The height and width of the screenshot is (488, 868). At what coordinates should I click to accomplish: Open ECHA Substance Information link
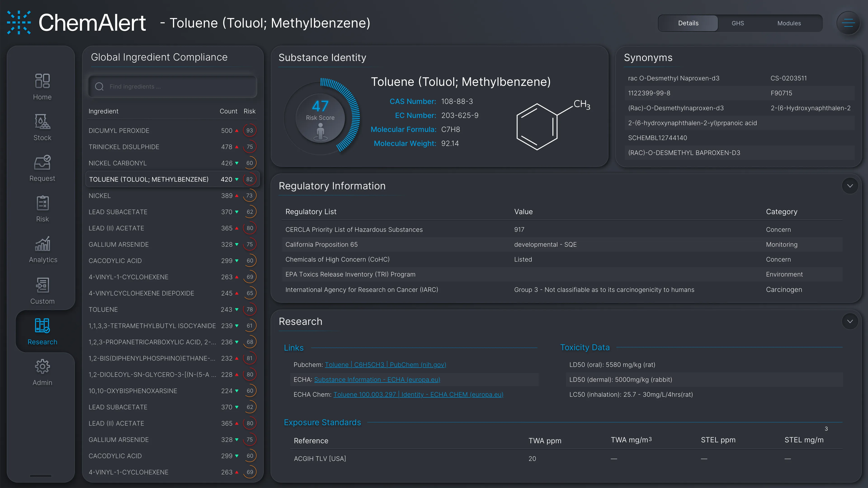pos(377,380)
